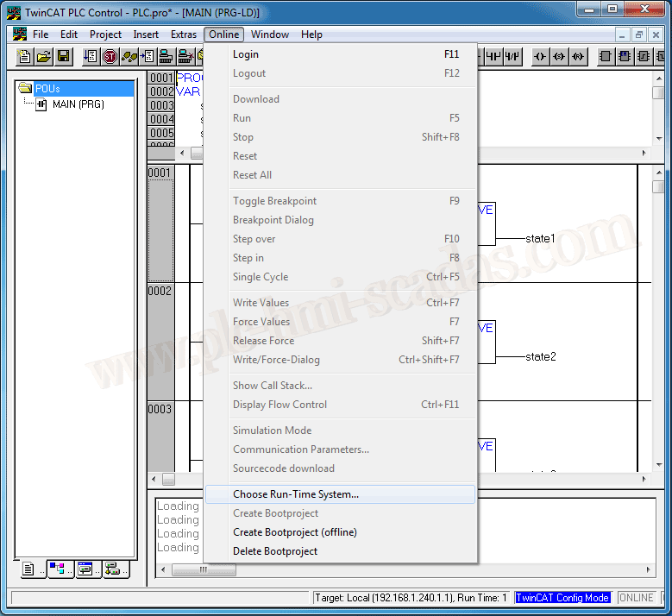Click Create Bootproject (offline)
Image resolution: width=672 pixels, height=616 pixels.
point(294,532)
